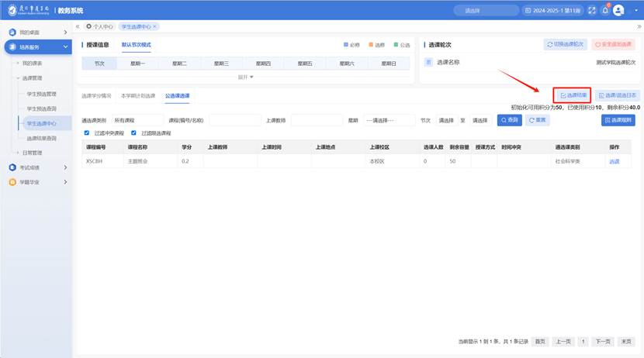Click the 上课教师 input field

[317, 120]
